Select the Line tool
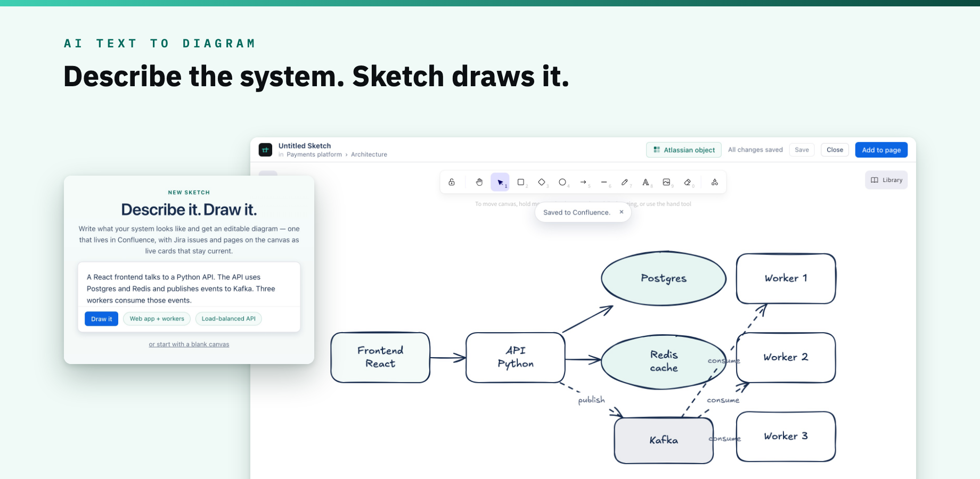The width and height of the screenshot is (980, 479). pyautogui.click(x=604, y=182)
